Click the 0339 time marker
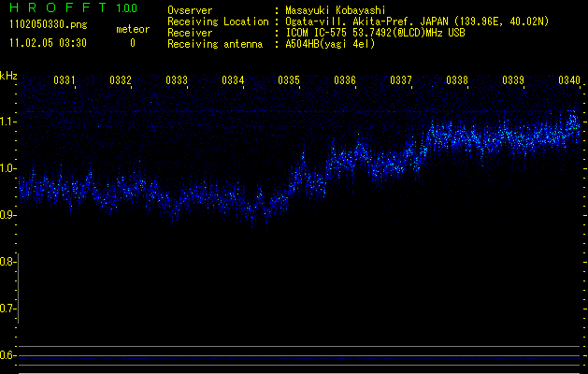 [513, 79]
